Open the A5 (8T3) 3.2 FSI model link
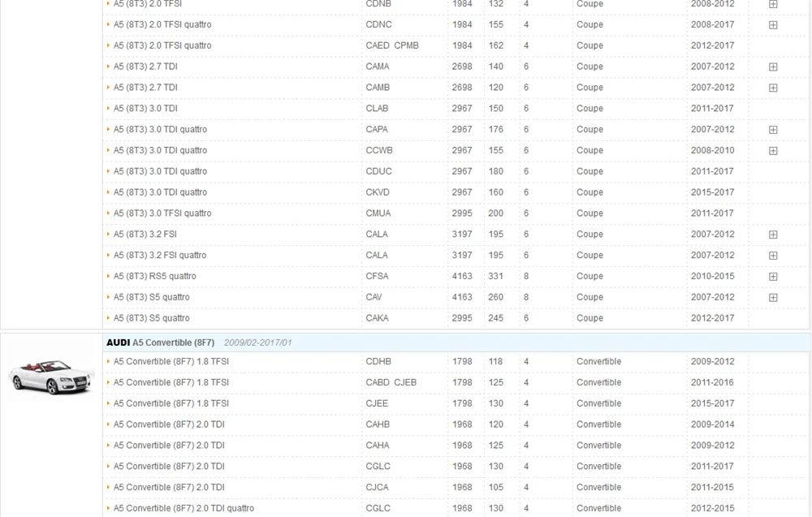812x517 pixels. point(145,234)
